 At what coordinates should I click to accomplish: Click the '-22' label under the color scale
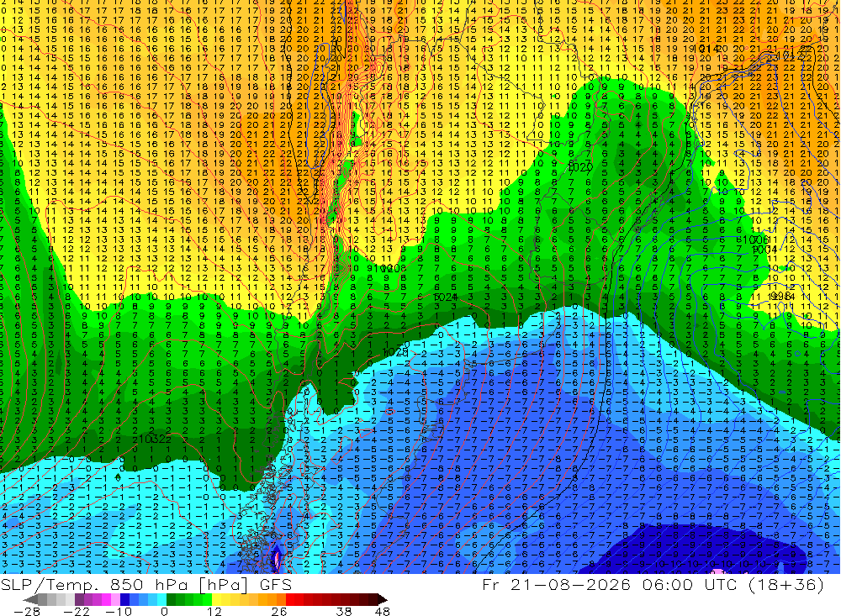click(77, 611)
